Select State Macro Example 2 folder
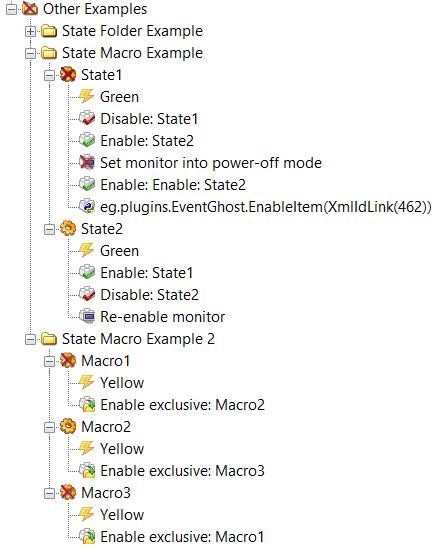The height and width of the screenshot is (551, 436). [x=138, y=339]
